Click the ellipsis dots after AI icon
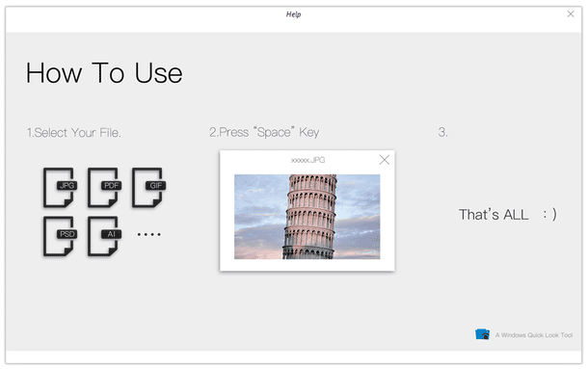Viewport: 588px width, 369px height. click(x=148, y=234)
